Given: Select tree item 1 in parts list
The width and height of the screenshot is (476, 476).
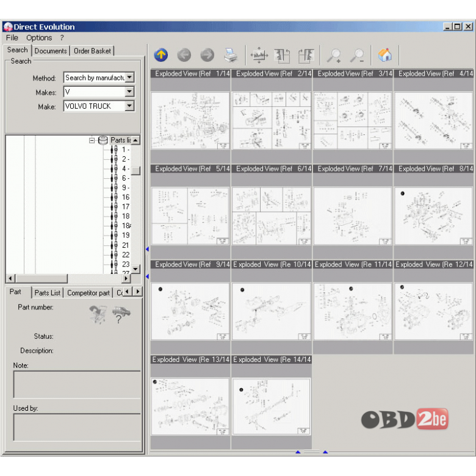Looking at the screenshot, I should tap(120, 150).
